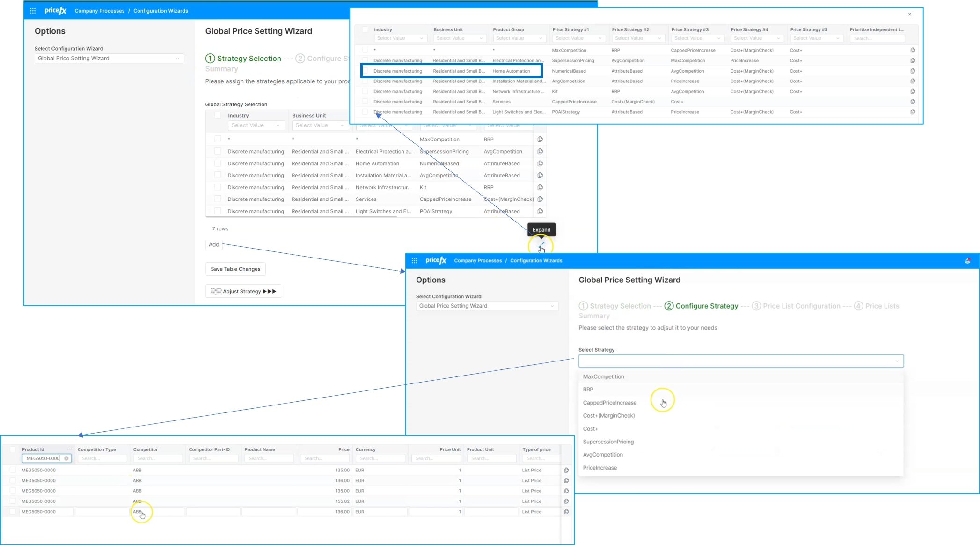980x545 pixels.
Task: Duplicate the Services row in the expanded popup
Action: 913,102
